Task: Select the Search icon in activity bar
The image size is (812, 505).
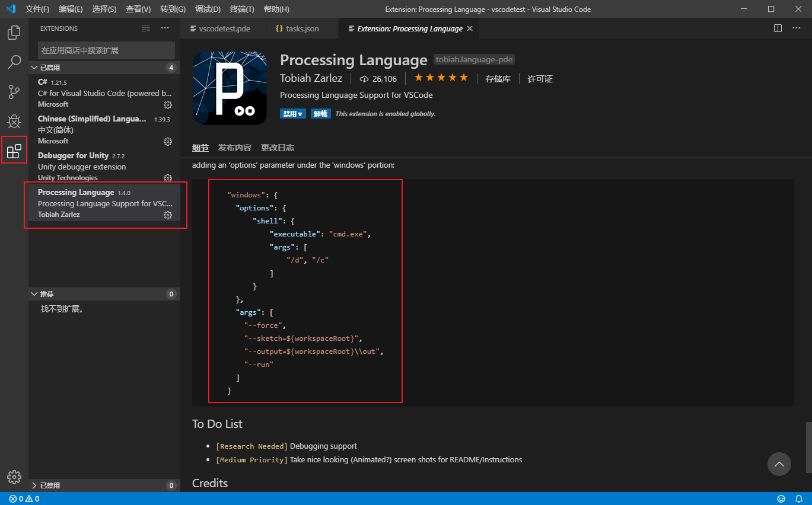Action: tap(14, 62)
